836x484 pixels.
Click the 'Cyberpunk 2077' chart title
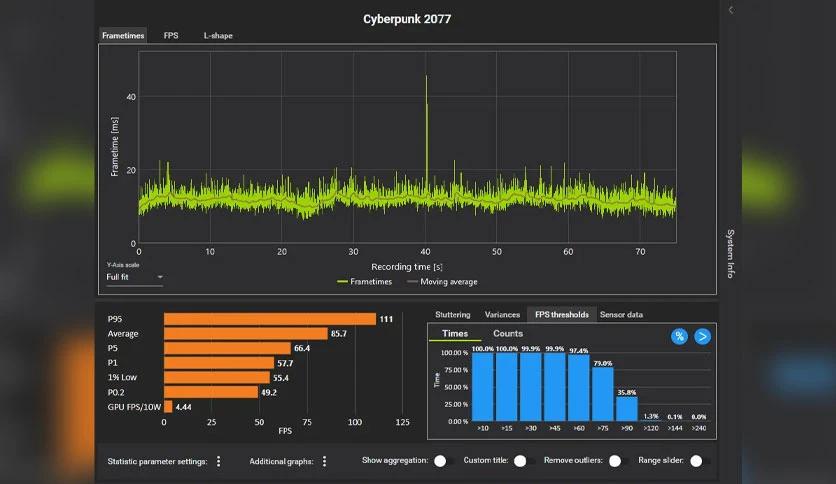click(x=407, y=19)
